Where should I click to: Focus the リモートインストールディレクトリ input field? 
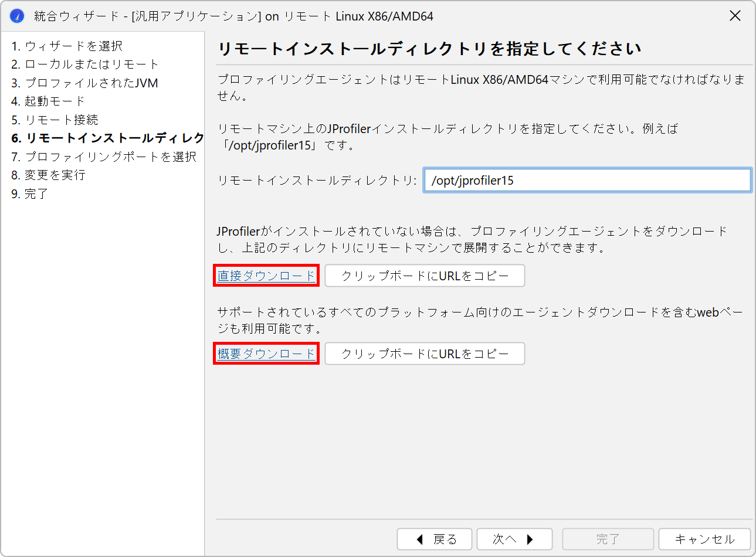pos(587,180)
